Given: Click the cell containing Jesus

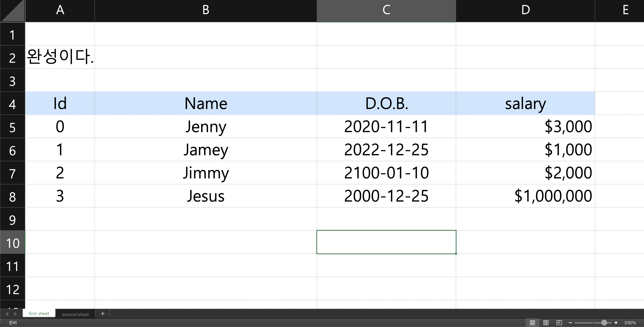Looking at the screenshot, I should [205, 196].
